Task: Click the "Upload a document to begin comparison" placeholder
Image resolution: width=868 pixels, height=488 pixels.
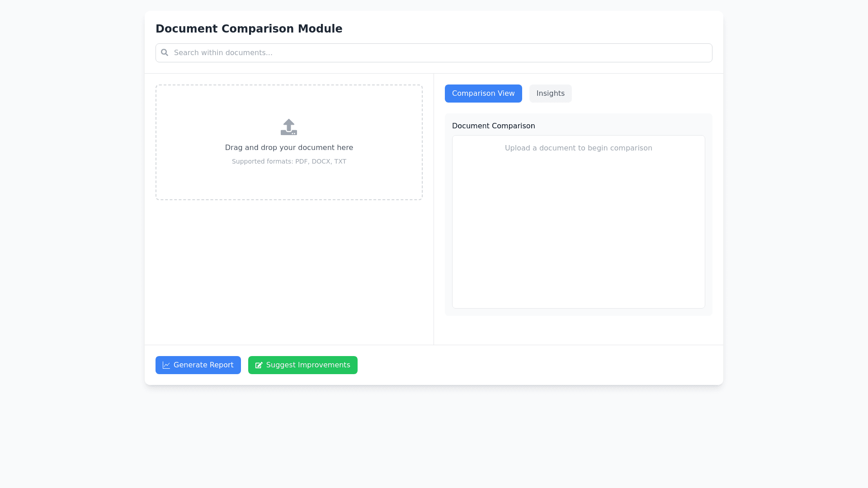Action: pos(578,148)
